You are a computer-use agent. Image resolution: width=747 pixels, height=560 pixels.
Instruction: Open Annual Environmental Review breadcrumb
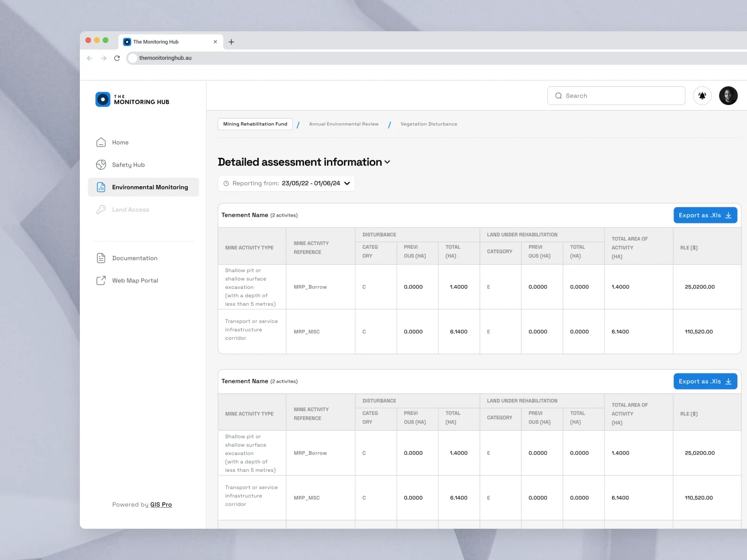coord(344,124)
